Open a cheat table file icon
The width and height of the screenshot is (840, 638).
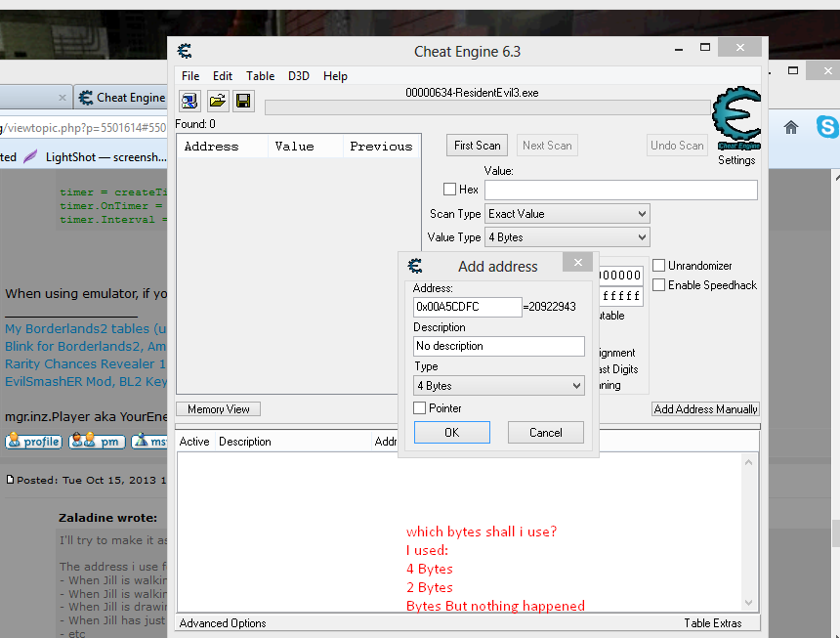pos(216,101)
